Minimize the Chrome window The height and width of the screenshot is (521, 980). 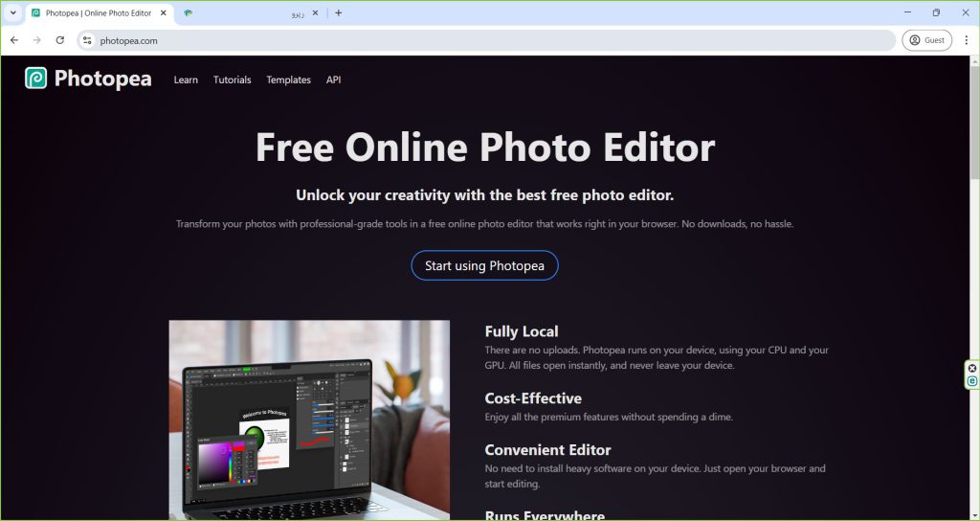coord(907,12)
